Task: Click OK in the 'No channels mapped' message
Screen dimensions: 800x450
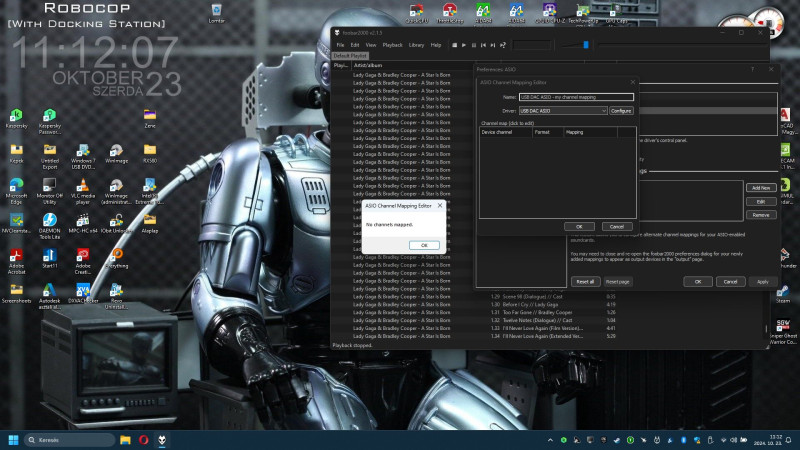Action: coord(423,245)
